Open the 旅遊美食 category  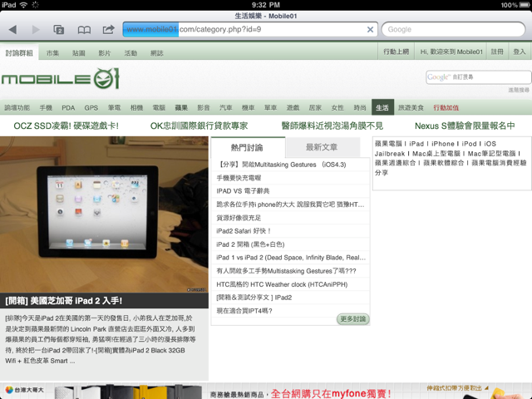coord(411,107)
